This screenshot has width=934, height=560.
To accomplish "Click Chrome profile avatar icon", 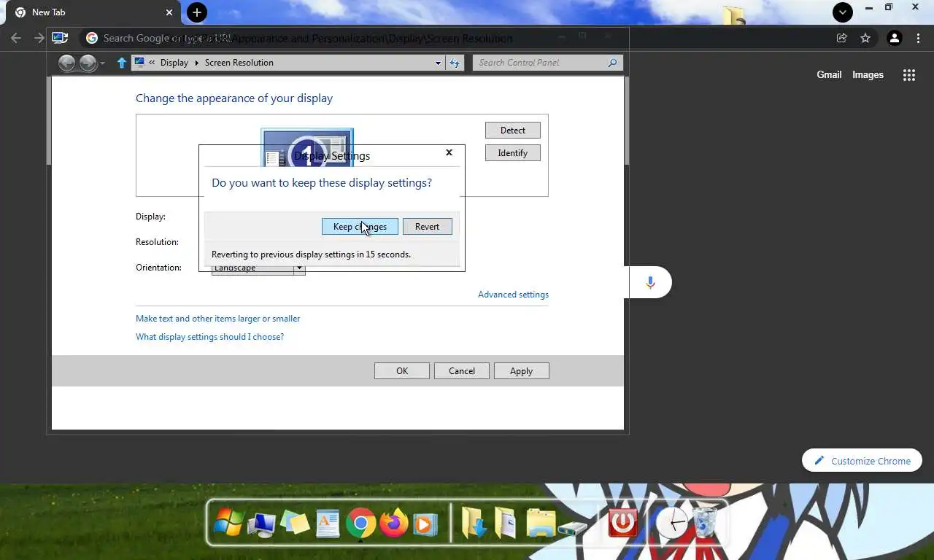I will [894, 38].
